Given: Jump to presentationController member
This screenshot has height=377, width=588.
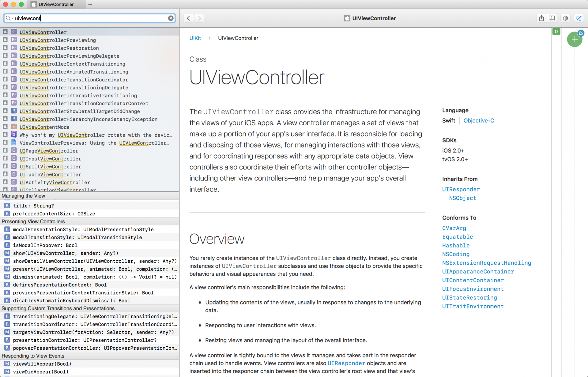Looking at the screenshot, I should click(x=89, y=340).
